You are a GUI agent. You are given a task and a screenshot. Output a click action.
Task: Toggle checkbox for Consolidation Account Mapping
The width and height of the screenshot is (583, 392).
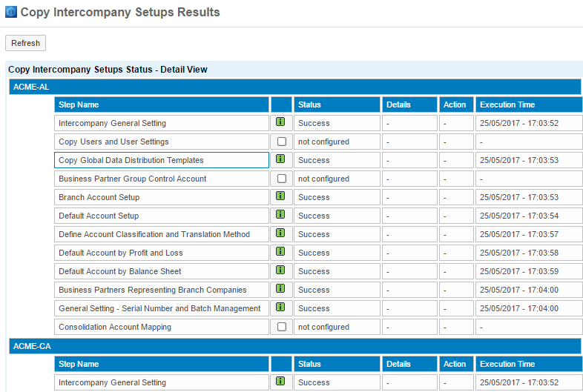(281, 327)
